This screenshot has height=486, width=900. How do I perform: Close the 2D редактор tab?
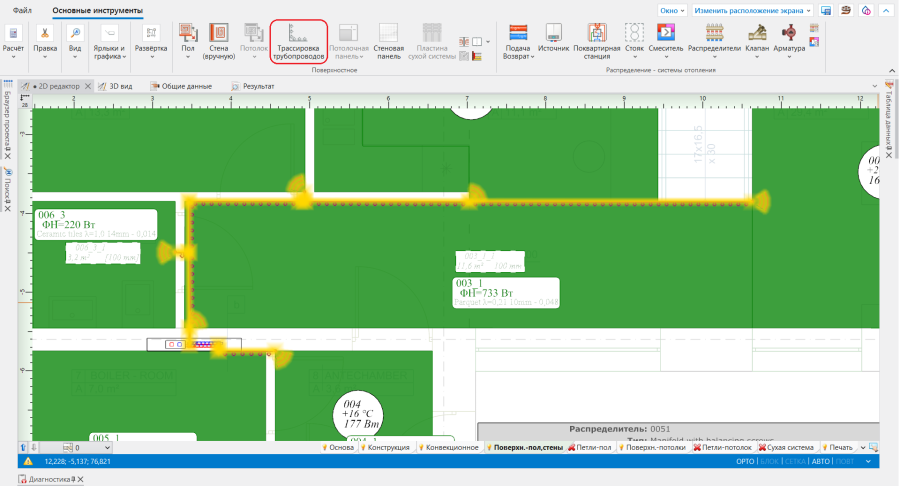pos(88,86)
